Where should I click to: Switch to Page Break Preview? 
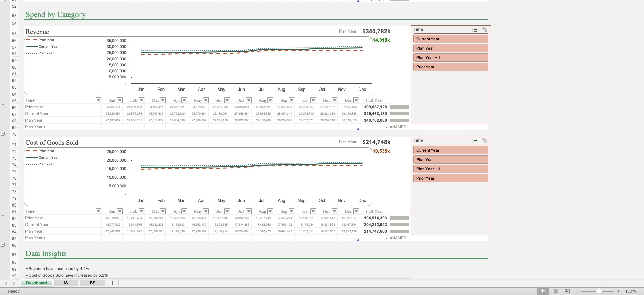pos(567,291)
